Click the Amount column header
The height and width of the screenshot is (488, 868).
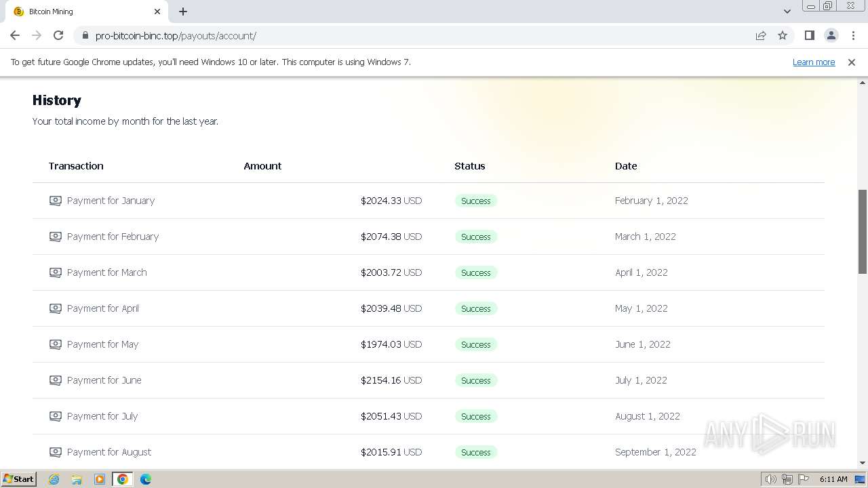tap(262, 166)
